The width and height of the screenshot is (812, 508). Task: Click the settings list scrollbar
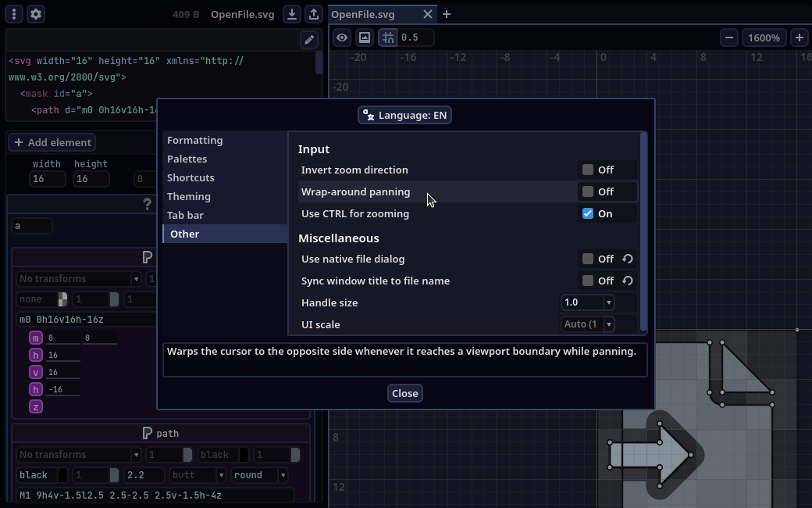[643, 231]
